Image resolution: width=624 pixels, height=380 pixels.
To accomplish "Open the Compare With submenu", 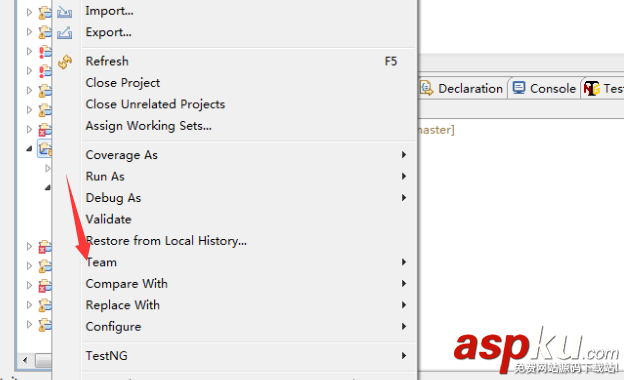I will pyautogui.click(x=249, y=284).
